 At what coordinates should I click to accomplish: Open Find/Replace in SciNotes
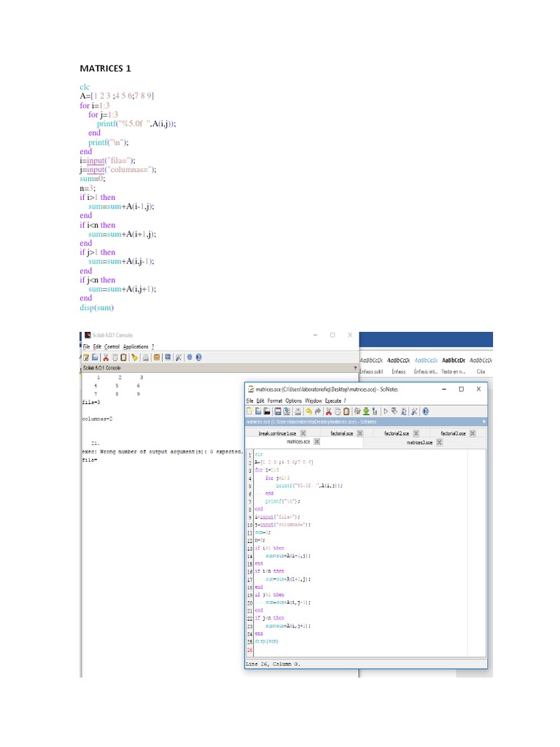[x=357, y=411]
